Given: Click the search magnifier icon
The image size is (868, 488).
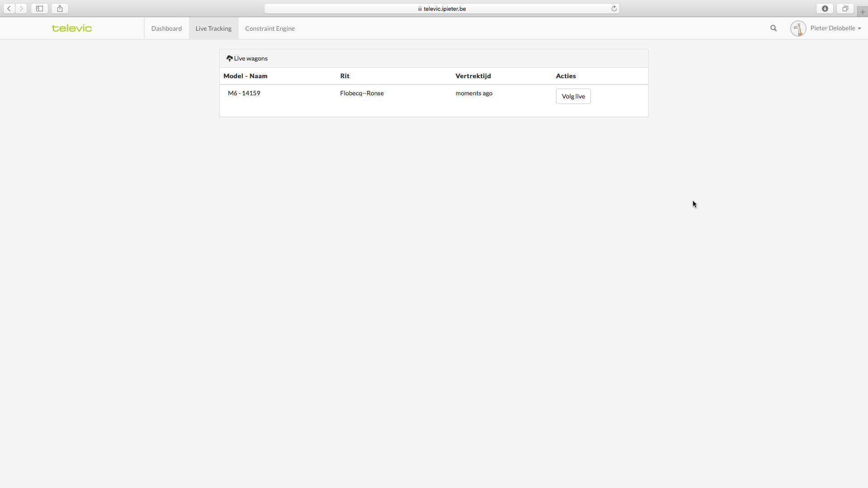Looking at the screenshot, I should 774,28.
